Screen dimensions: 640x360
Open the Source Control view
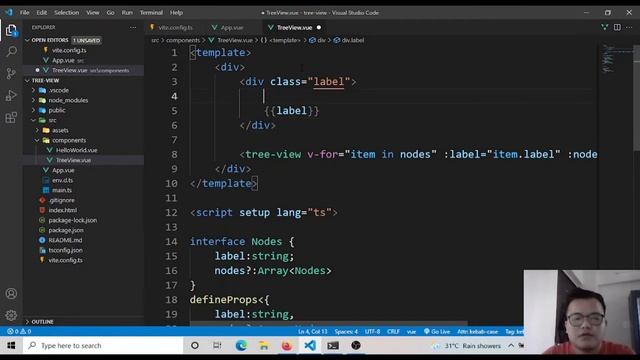point(11,73)
